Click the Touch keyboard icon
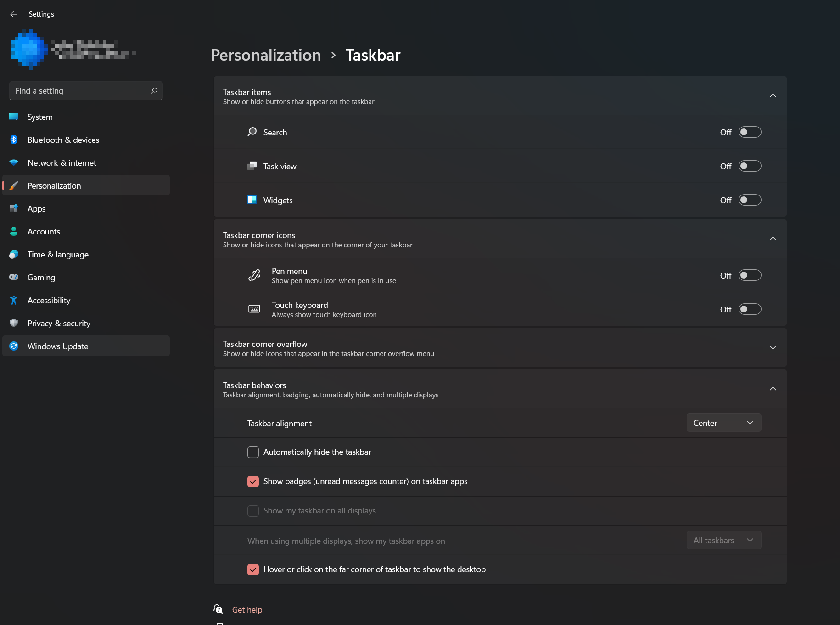Screen dimensions: 840x625 tap(254, 309)
